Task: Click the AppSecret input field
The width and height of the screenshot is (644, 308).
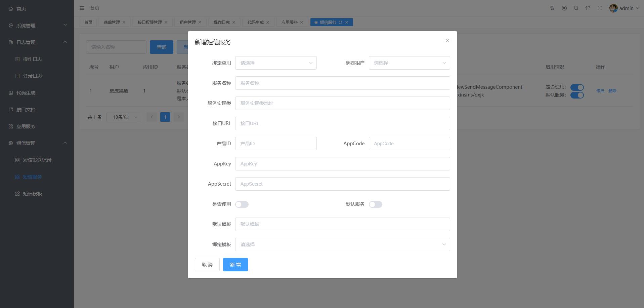Action: [343, 184]
